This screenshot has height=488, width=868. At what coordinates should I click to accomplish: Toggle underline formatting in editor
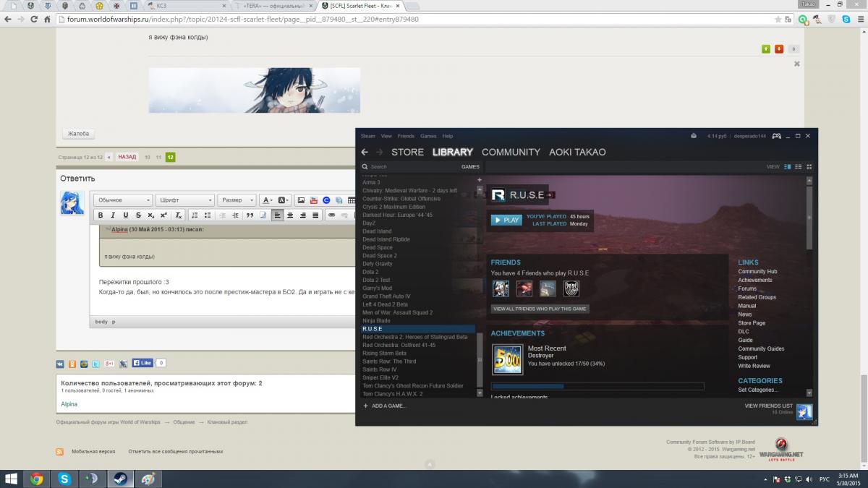125,215
